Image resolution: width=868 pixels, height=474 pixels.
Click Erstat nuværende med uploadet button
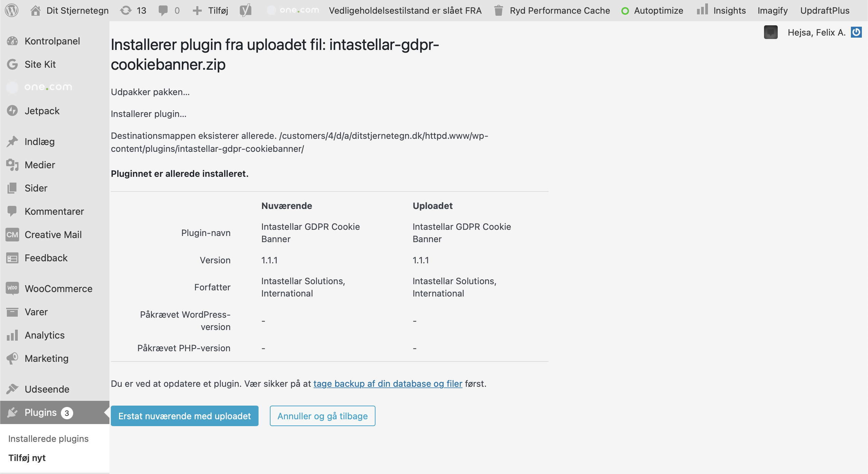pyautogui.click(x=185, y=416)
